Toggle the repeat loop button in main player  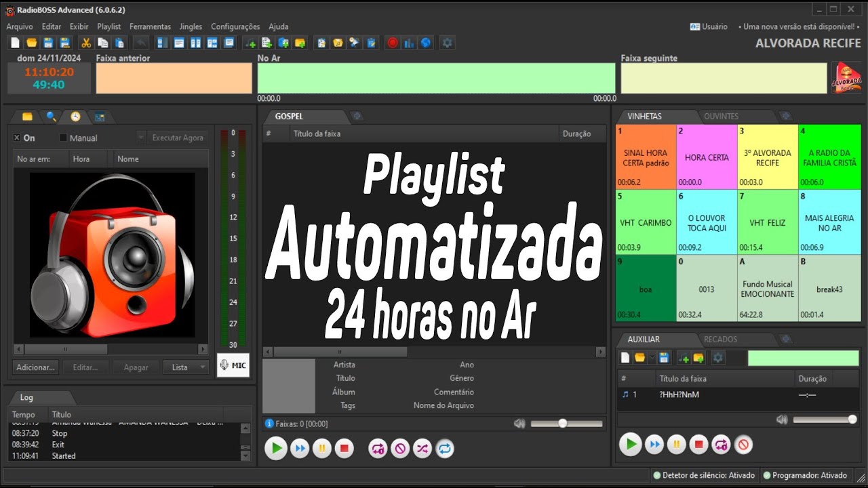tap(445, 448)
